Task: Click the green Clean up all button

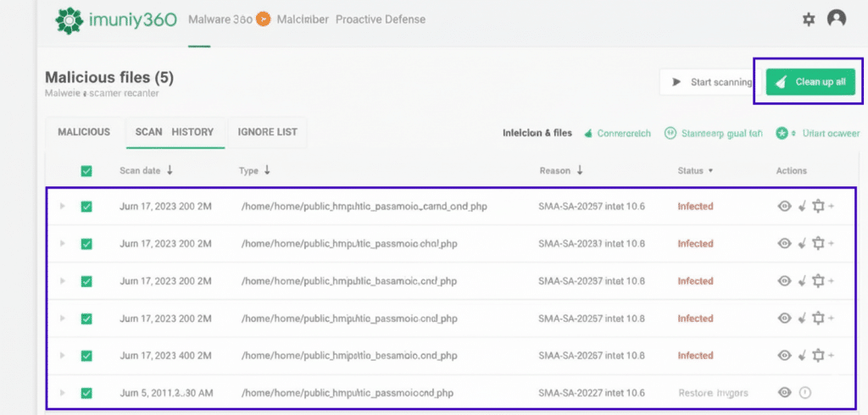Action: pos(810,82)
